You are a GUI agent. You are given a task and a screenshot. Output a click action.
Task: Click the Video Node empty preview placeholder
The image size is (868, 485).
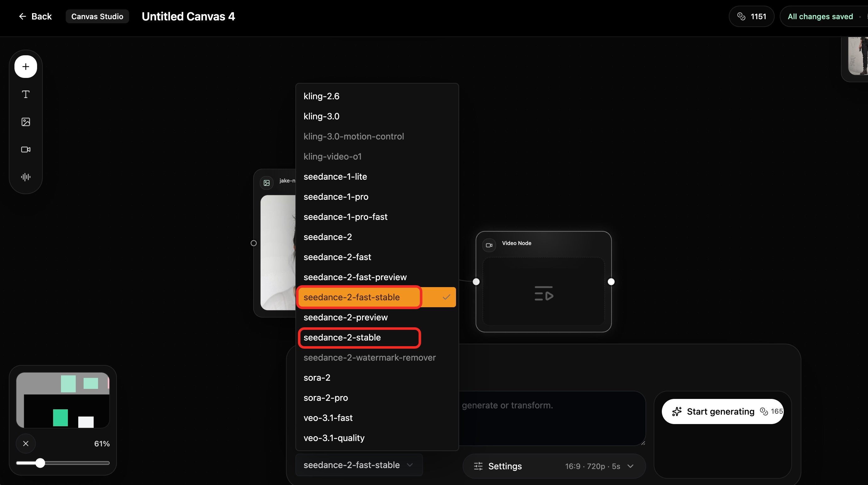543,292
